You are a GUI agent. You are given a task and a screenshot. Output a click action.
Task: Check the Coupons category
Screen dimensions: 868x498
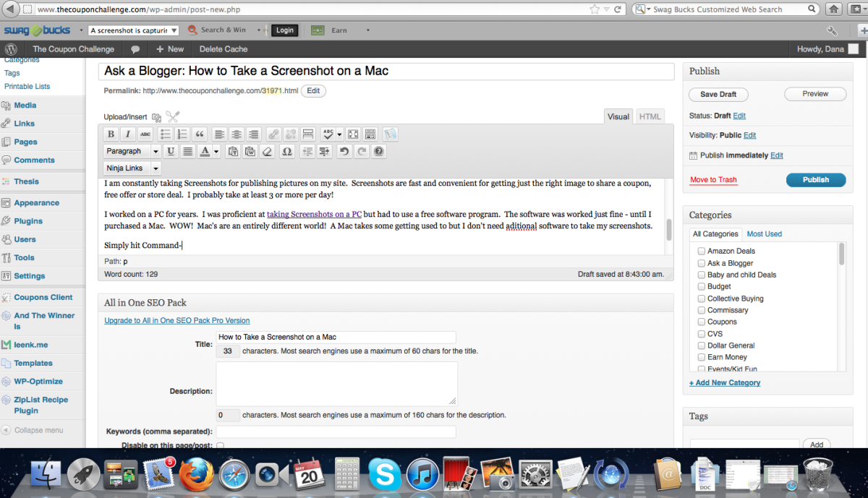pos(702,322)
